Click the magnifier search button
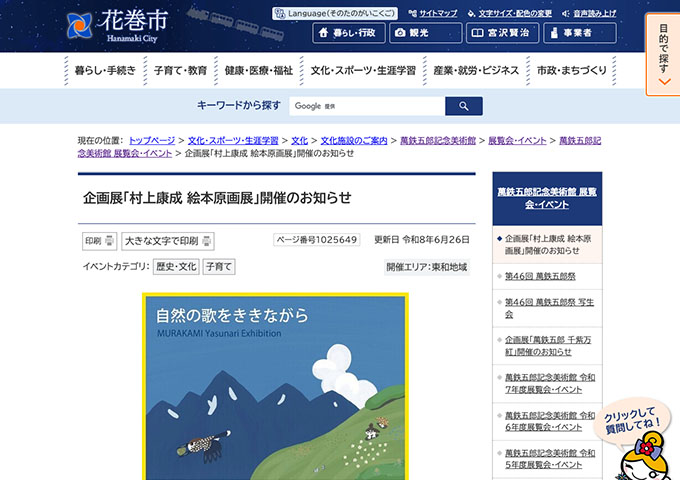This screenshot has width=680, height=480. (x=464, y=106)
